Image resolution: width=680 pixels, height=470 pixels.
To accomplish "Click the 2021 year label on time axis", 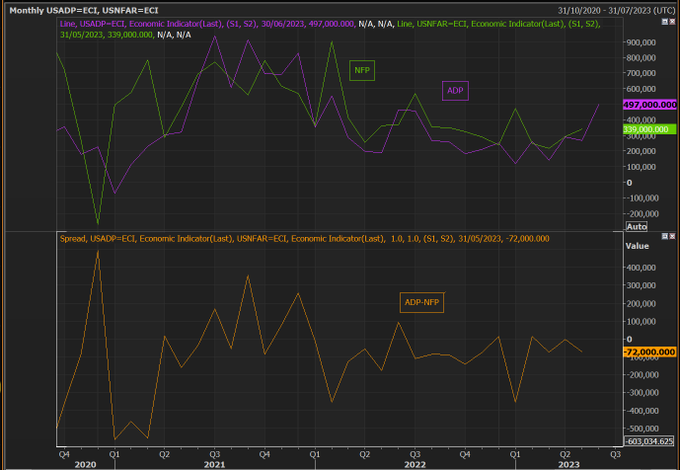I will click(x=215, y=465).
